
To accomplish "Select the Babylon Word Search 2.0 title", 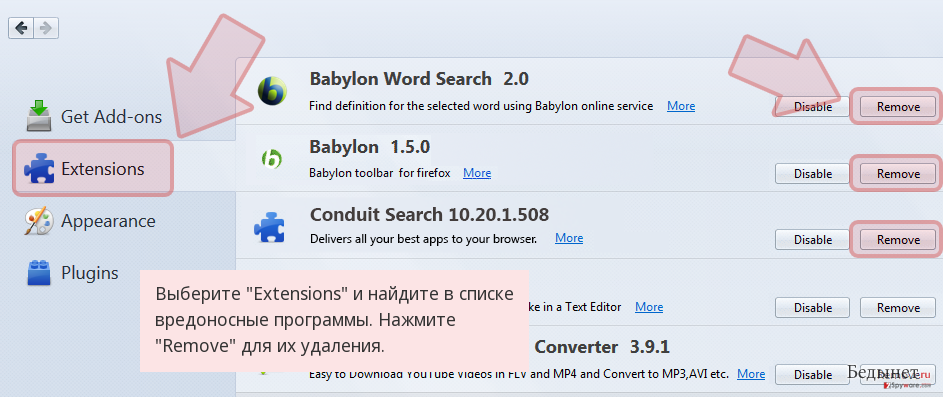I will click(419, 79).
